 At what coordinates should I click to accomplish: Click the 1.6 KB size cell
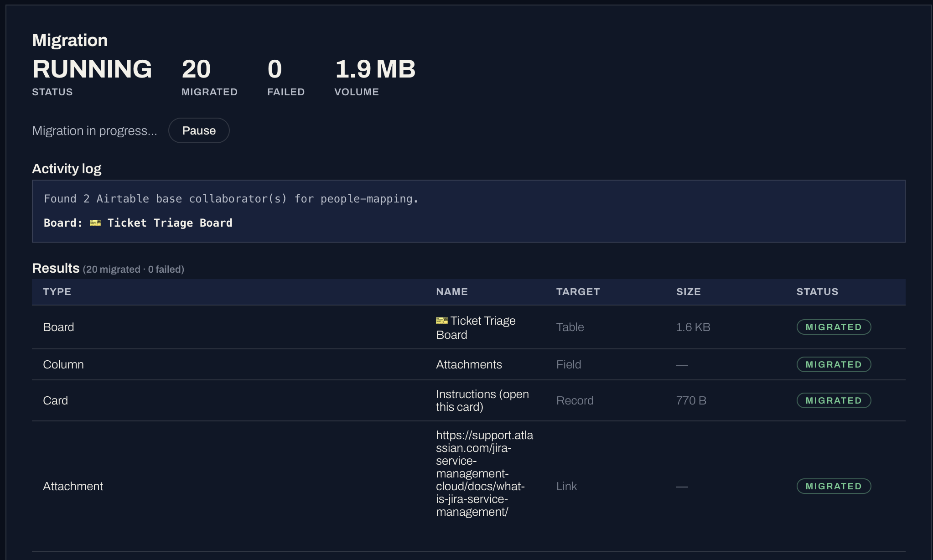(x=693, y=327)
